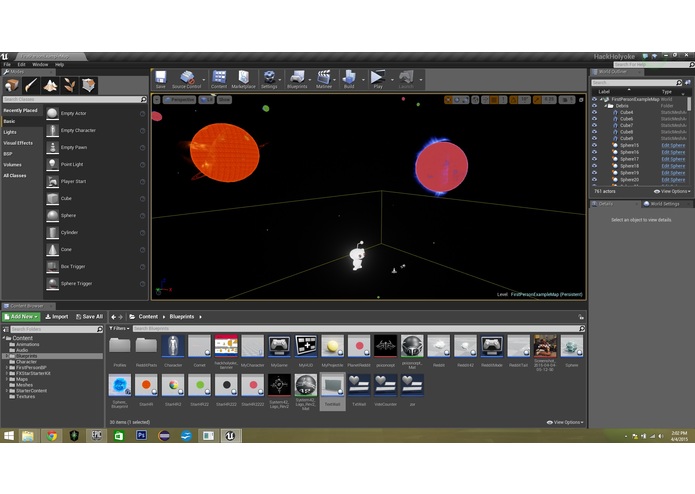Open World Outliner View Options dropdown
The width and height of the screenshot is (695, 494).
click(x=672, y=191)
